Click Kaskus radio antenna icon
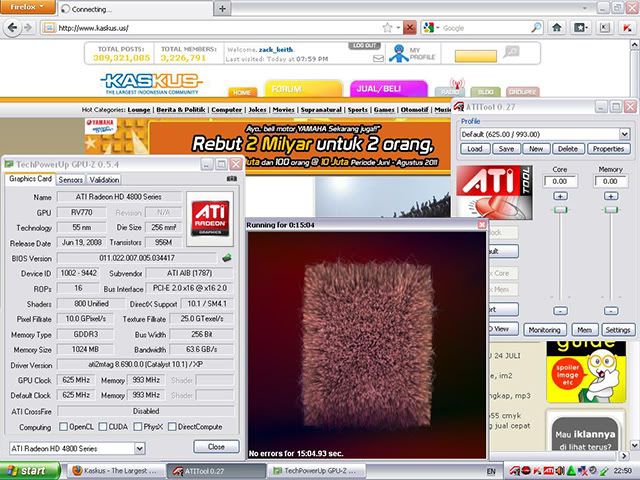Screen dimensions: 640x480 click(457, 84)
